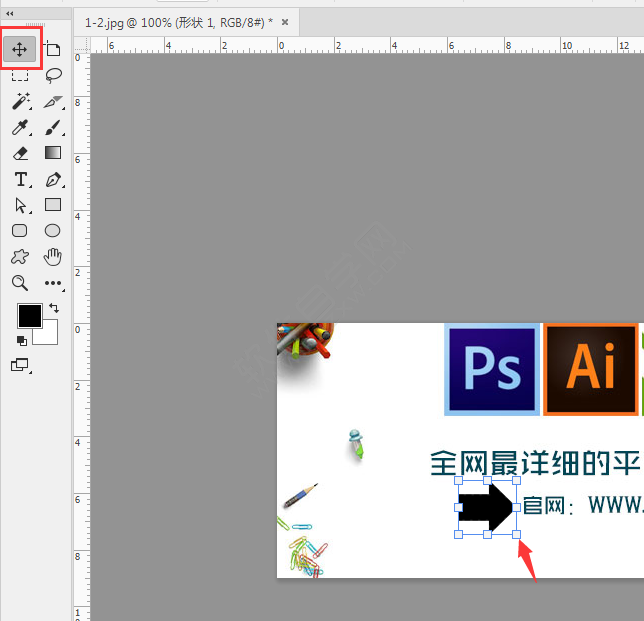Viewport: 644px width, 621px height.
Task: Select the Eyedropper tool
Action: (x=20, y=127)
